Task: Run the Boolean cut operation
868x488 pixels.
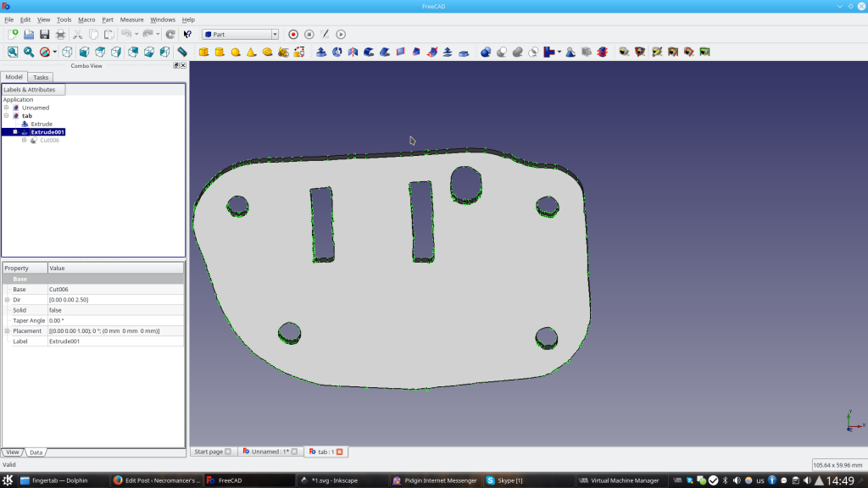Action: (501, 52)
